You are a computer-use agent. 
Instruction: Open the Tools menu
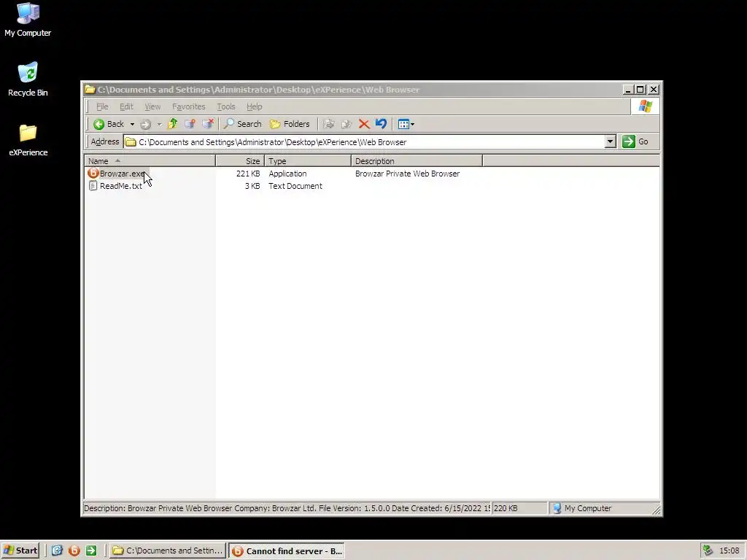226,106
